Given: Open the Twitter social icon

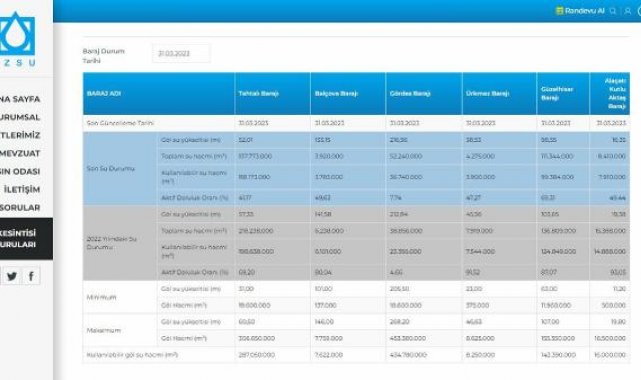Looking at the screenshot, I should coord(12,276).
